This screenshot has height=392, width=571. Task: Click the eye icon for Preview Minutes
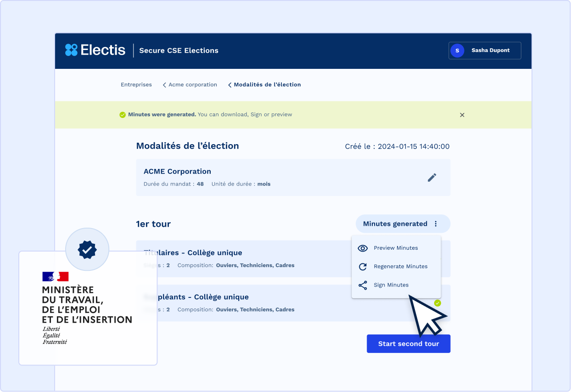coord(363,248)
